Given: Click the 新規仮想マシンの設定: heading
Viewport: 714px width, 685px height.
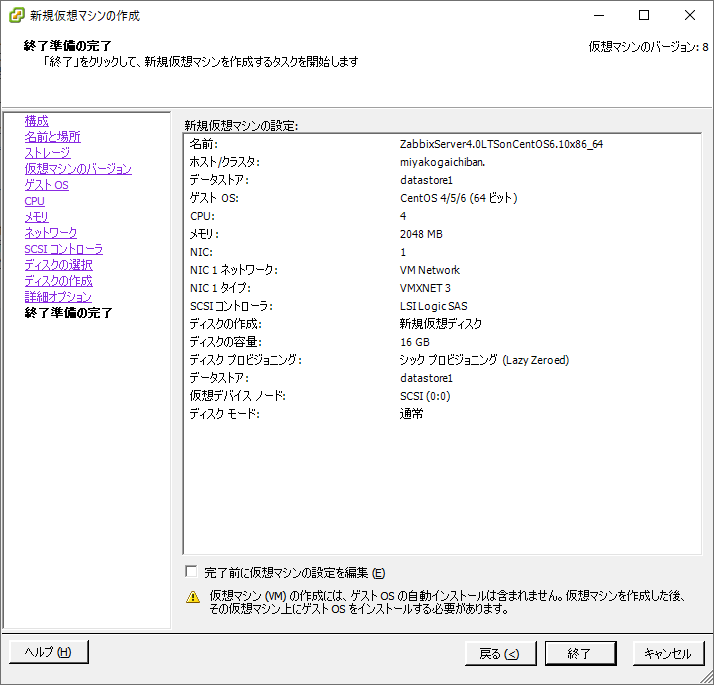Looking at the screenshot, I should click(x=241, y=126).
